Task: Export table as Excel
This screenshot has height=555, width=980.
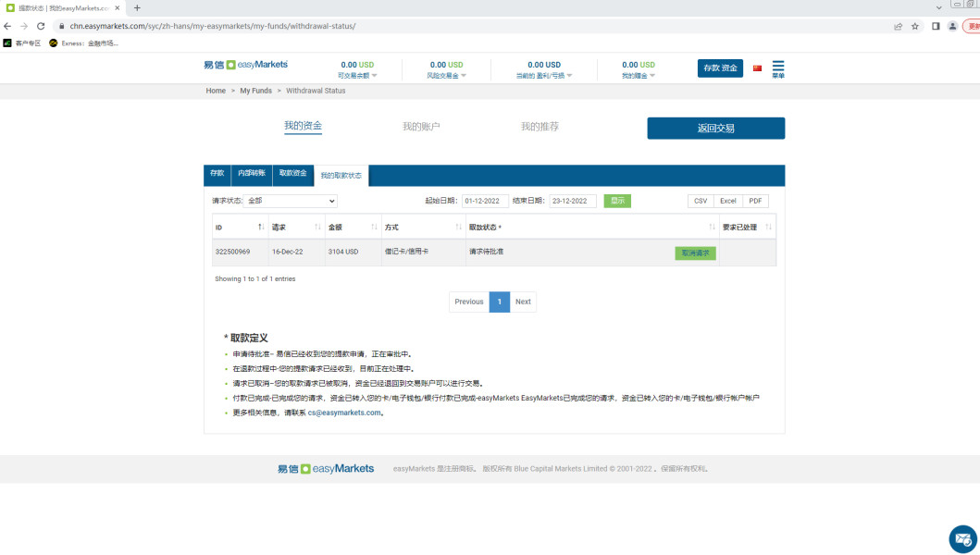Action: click(x=728, y=201)
